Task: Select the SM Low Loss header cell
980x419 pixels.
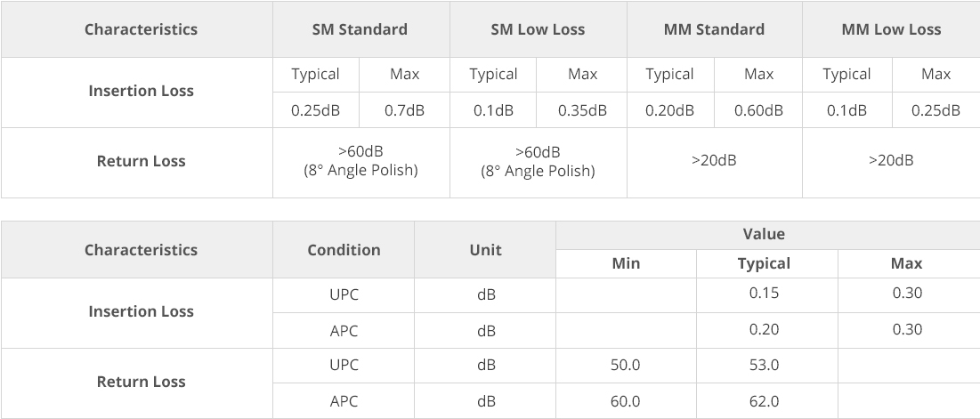Action: [x=539, y=29]
